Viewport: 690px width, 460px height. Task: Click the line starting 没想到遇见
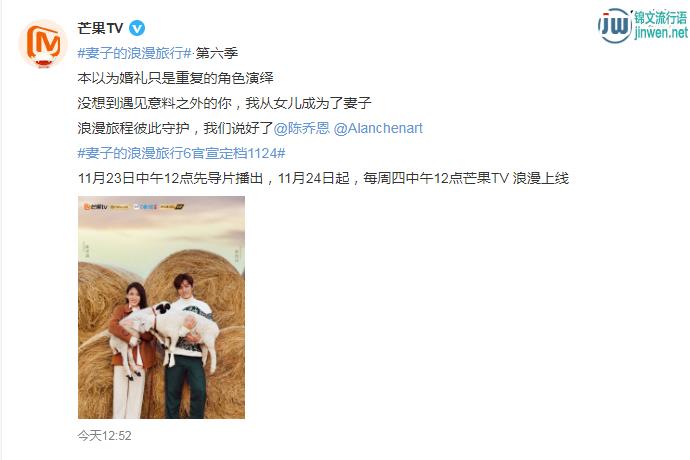click(224, 103)
